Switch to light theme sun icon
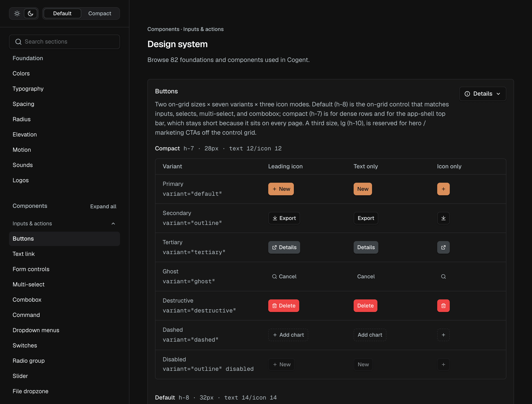This screenshot has width=532, height=404. coord(17,13)
